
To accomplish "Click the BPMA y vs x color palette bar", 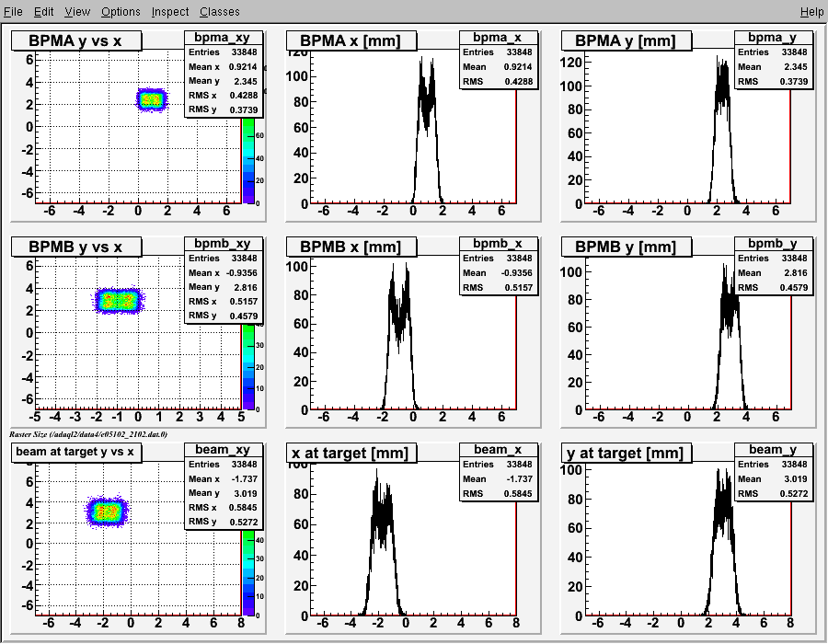I will pyautogui.click(x=248, y=160).
